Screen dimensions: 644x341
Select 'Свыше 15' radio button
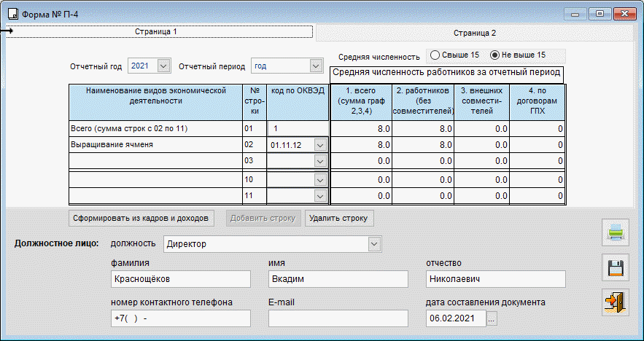(x=454, y=55)
